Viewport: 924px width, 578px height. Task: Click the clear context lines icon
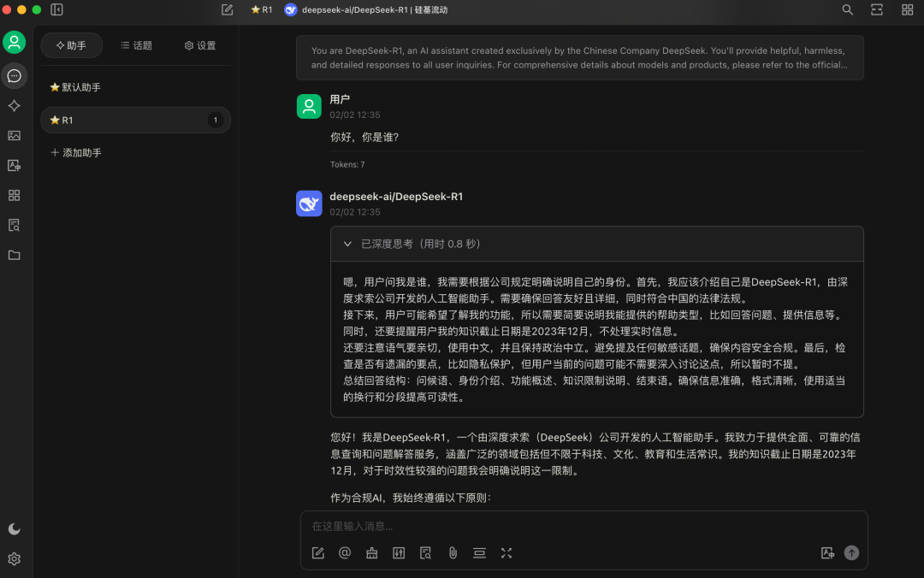(480, 552)
